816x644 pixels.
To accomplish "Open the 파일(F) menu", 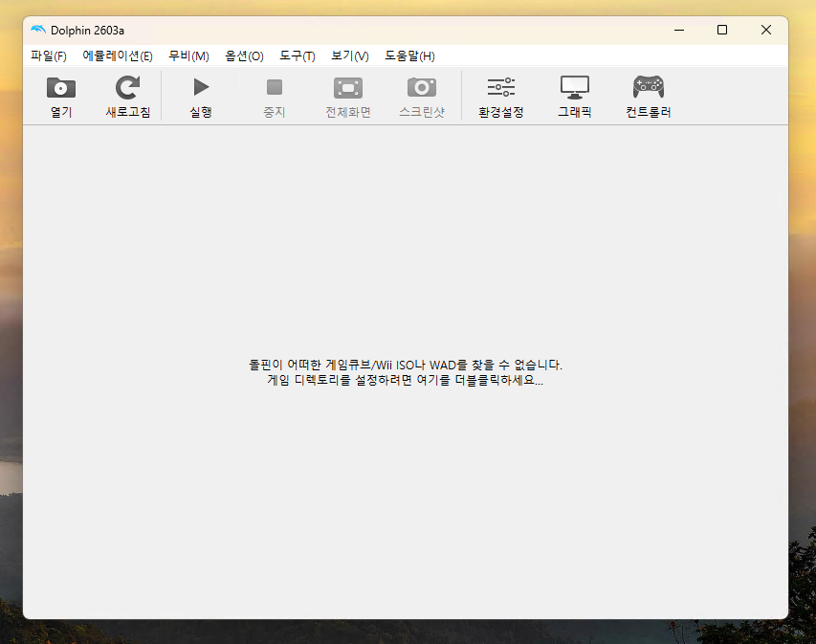I will [49, 56].
